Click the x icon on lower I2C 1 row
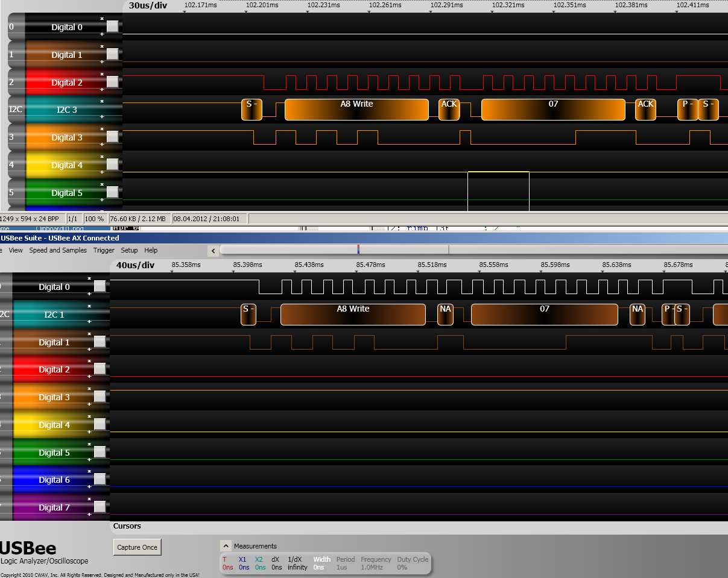Screen dimensions: 728x578 coord(89,306)
